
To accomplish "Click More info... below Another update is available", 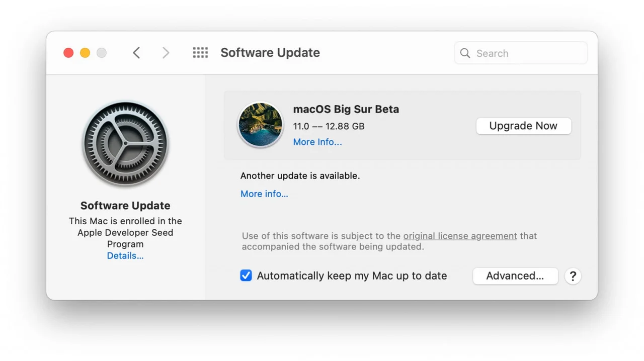I will point(264,194).
